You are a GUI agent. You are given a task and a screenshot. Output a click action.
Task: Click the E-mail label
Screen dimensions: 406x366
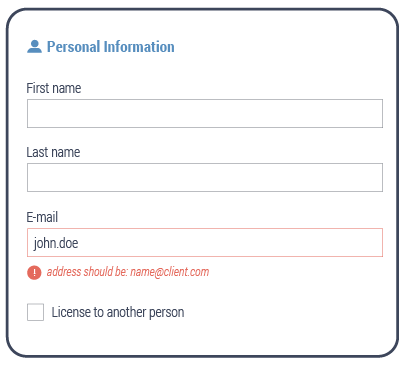42,217
